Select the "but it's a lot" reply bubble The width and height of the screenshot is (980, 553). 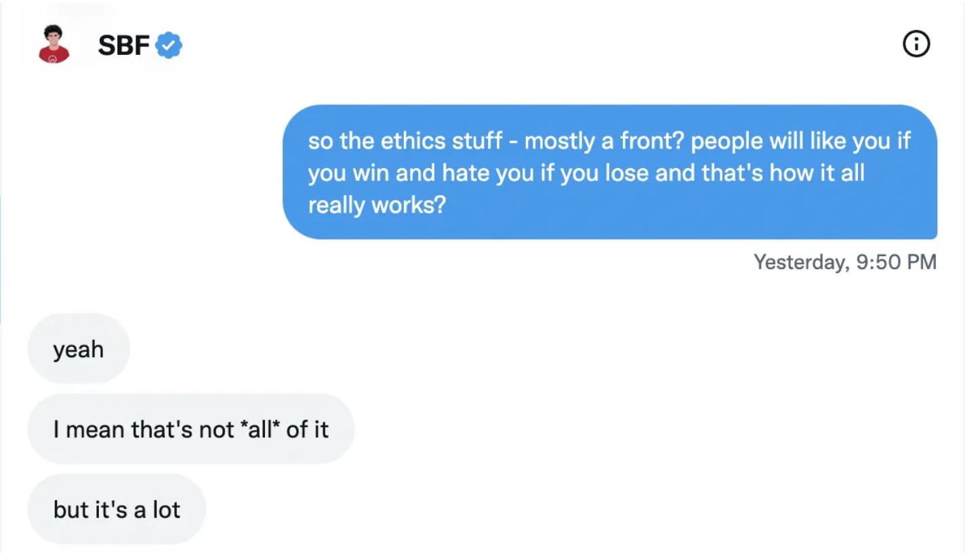[117, 509]
